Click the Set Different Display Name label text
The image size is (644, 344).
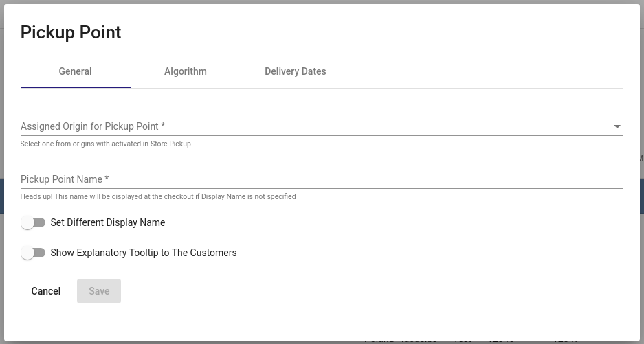tap(108, 222)
